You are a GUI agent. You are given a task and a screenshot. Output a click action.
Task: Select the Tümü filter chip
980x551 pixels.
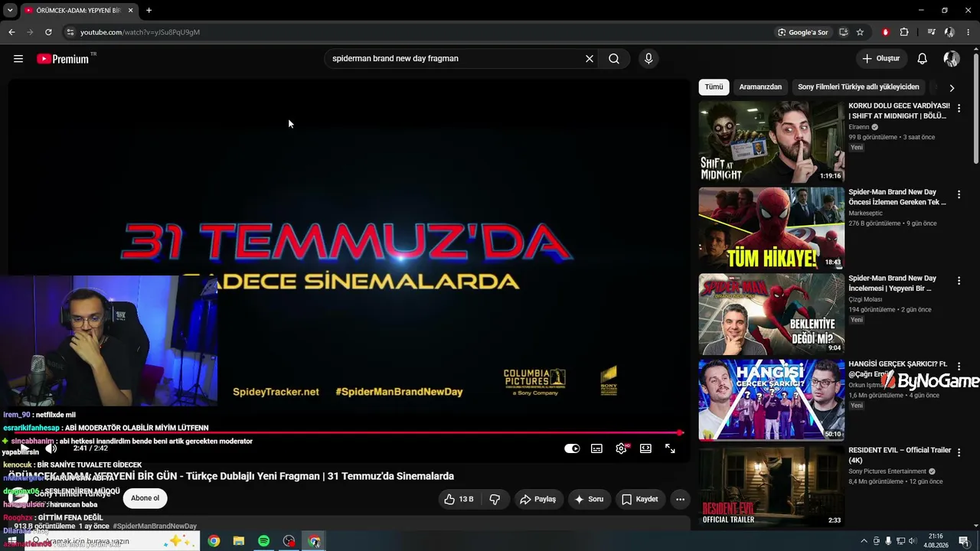point(714,87)
